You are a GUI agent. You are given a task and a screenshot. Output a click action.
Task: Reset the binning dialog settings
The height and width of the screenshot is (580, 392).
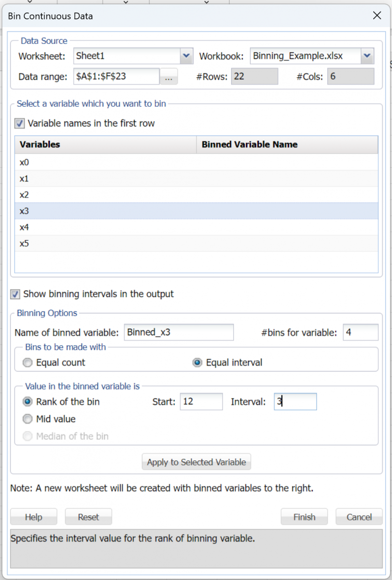click(x=88, y=517)
